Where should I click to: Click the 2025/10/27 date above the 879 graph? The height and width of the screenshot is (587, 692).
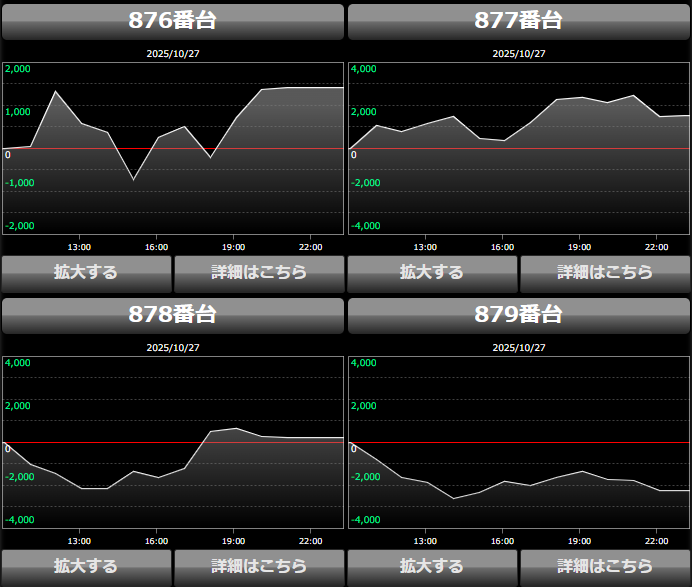click(519, 348)
